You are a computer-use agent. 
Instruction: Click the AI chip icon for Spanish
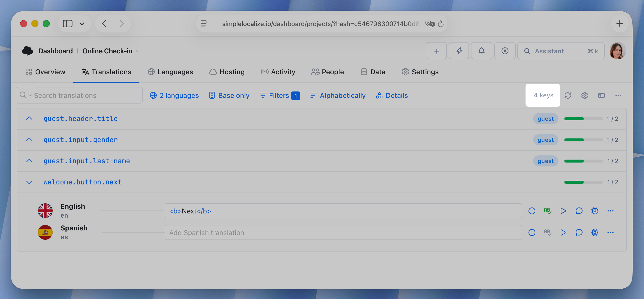(595, 232)
